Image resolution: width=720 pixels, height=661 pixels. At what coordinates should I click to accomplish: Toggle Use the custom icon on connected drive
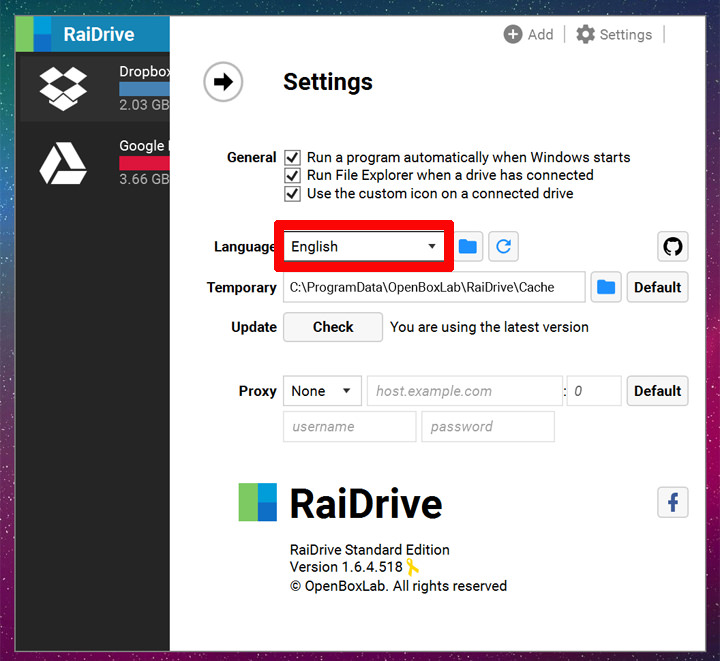tap(292, 194)
